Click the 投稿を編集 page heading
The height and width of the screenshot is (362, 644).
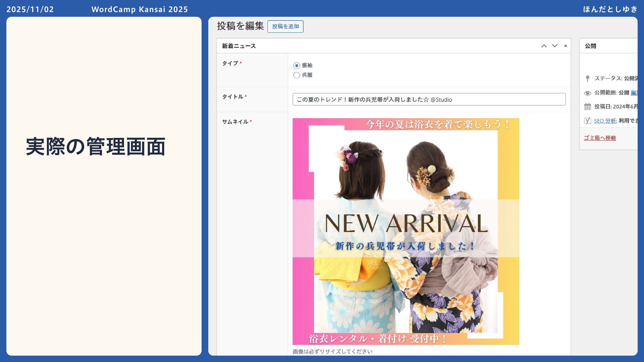[240, 26]
